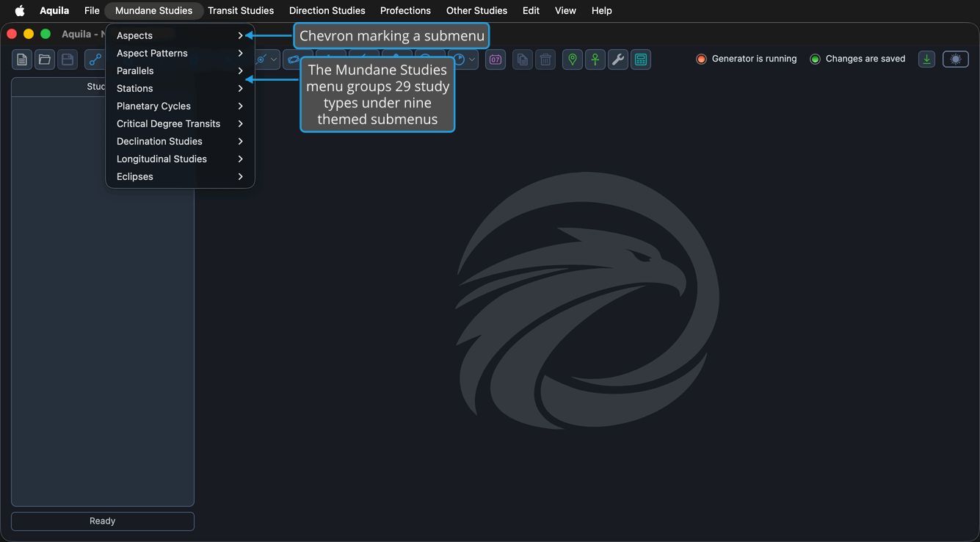The width and height of the screenshot is (980, 542).
Task: Open a file via the folder icon
Action: (45, 59)
